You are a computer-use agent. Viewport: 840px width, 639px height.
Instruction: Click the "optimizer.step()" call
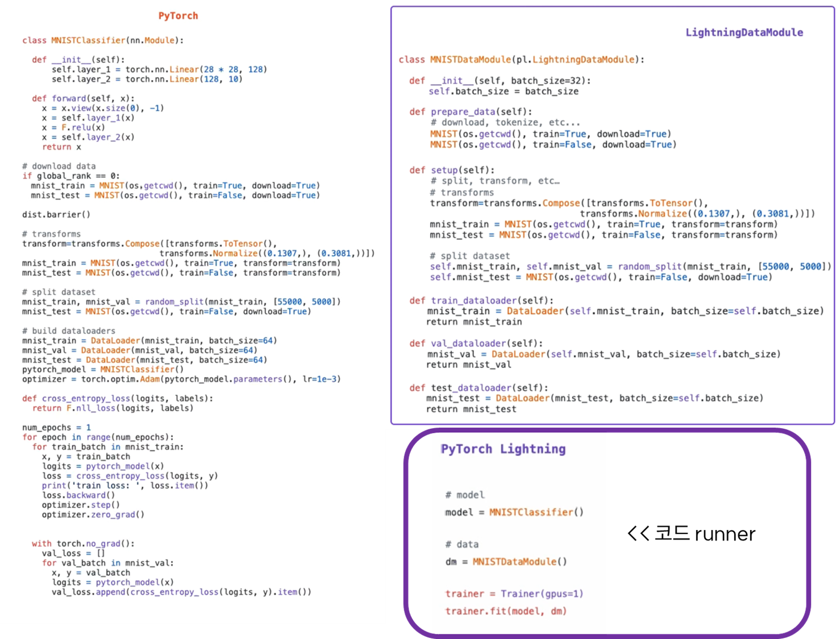point(81,504)
